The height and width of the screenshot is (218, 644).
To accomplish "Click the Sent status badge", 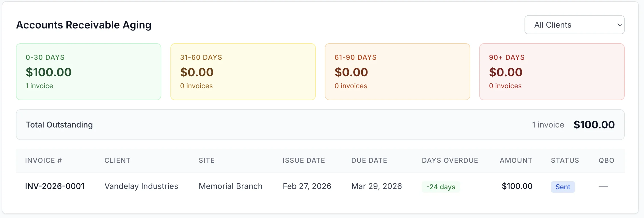I will tap(562, 187).
